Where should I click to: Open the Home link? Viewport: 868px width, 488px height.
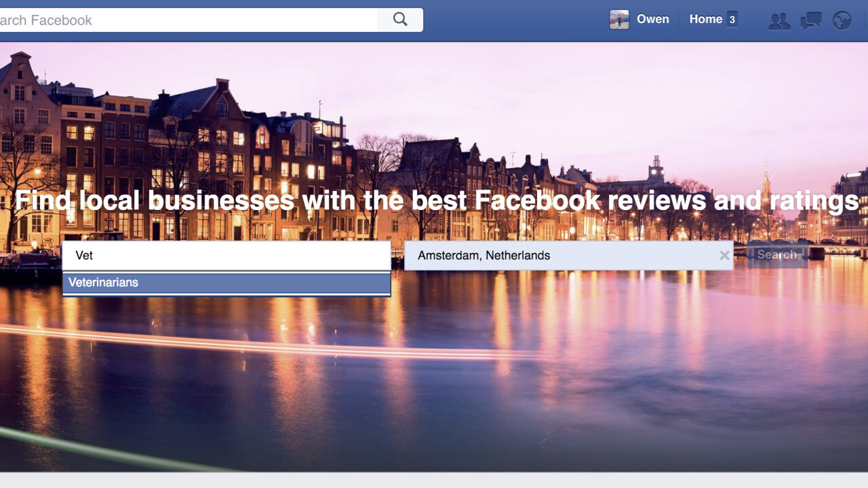click(706, 20)
